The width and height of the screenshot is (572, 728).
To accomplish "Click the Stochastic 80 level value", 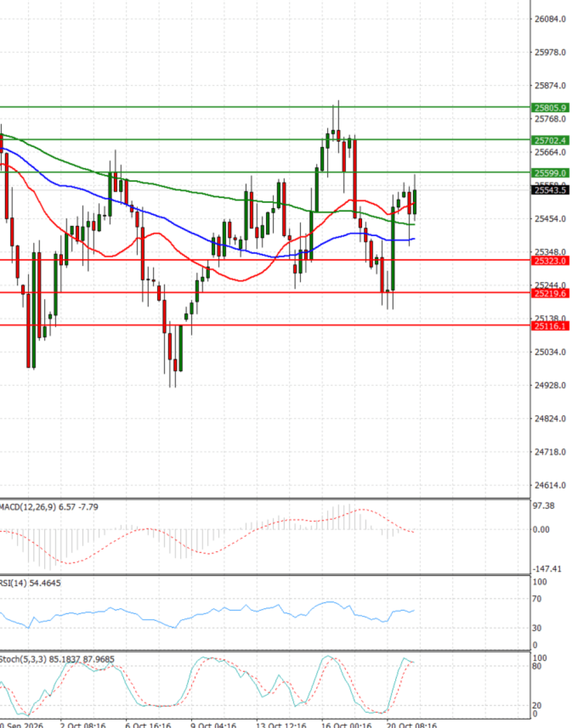I will 537,666.
